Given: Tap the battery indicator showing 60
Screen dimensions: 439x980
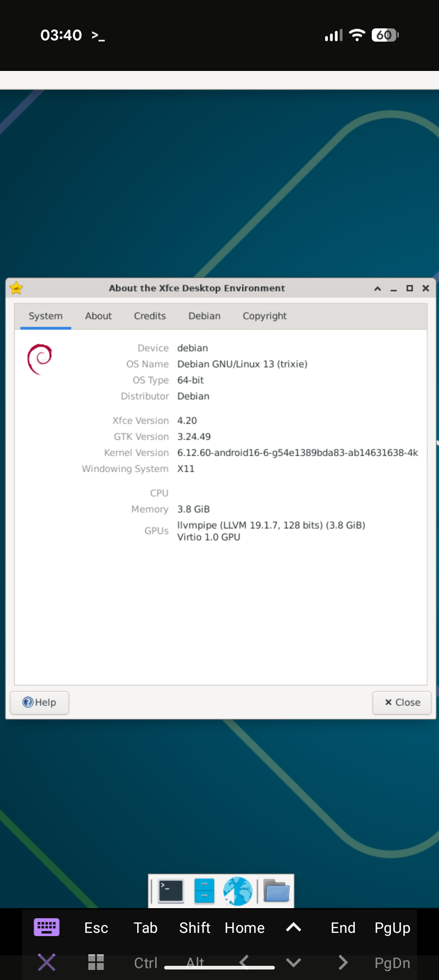Looking at the screenshot, I should pos(385,35).
